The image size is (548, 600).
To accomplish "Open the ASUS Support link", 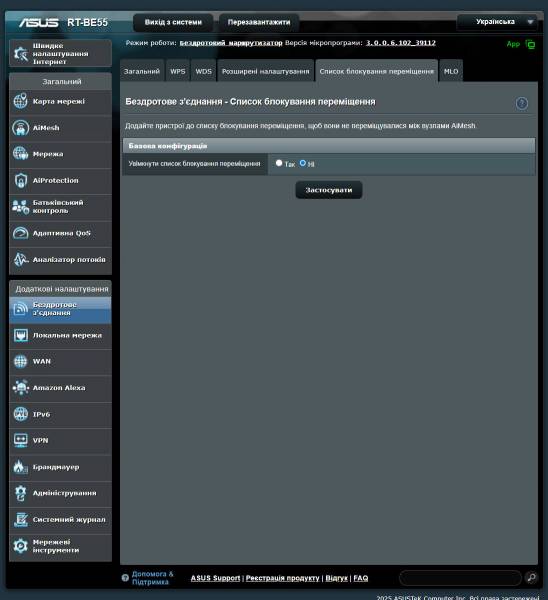I will click(x=215, y=578).
